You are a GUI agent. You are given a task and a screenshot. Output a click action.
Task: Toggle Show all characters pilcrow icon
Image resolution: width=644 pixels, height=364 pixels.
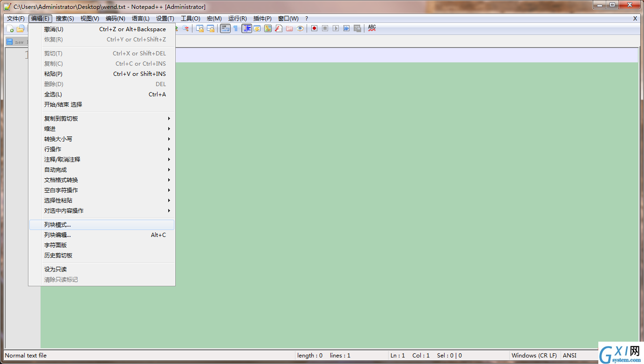(235, 28)
